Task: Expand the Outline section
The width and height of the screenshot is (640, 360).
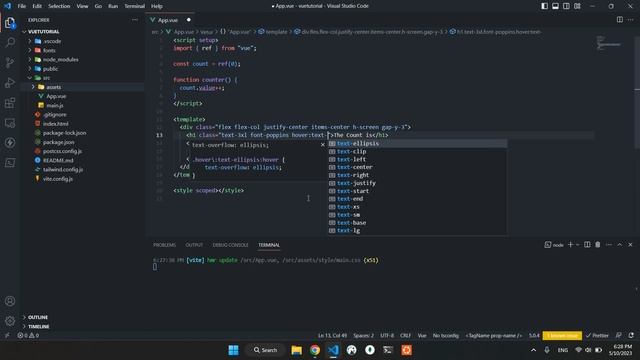Action: pyautogui.click(x=38, y=317)
